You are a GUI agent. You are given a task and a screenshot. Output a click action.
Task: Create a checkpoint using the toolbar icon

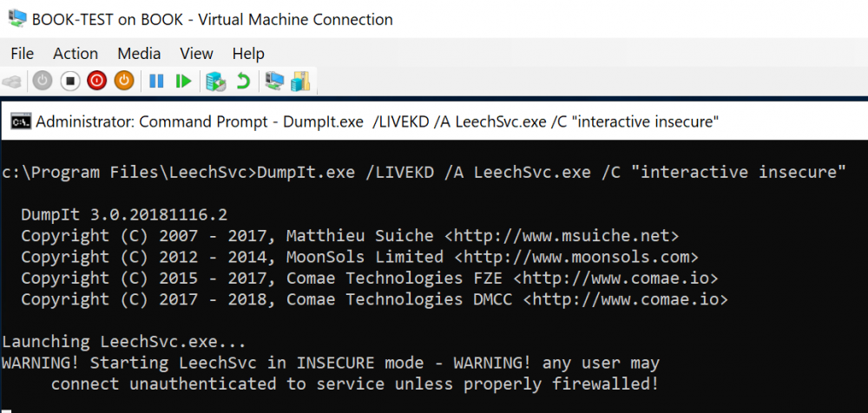click(215, 81)
